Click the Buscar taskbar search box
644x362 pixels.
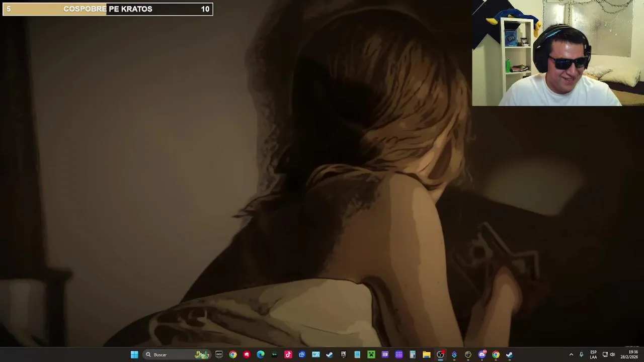coord(176,354)
